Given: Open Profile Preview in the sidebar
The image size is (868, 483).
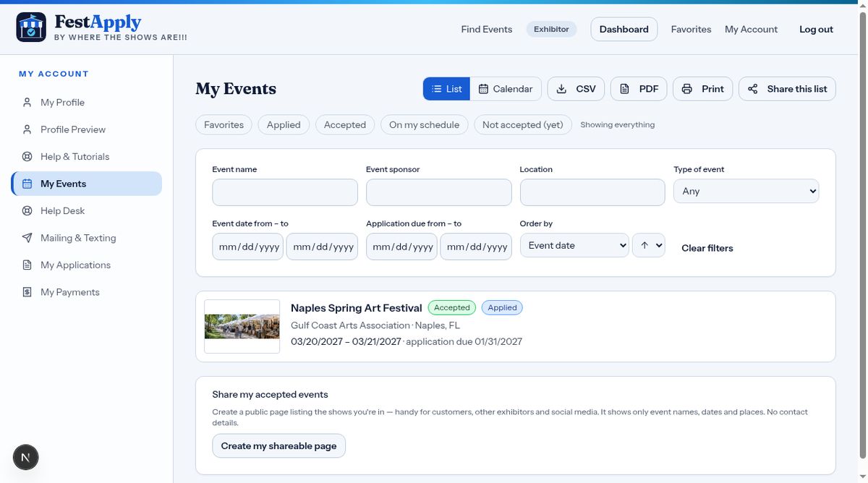Looking at the screenshot, I should point(87,129).
